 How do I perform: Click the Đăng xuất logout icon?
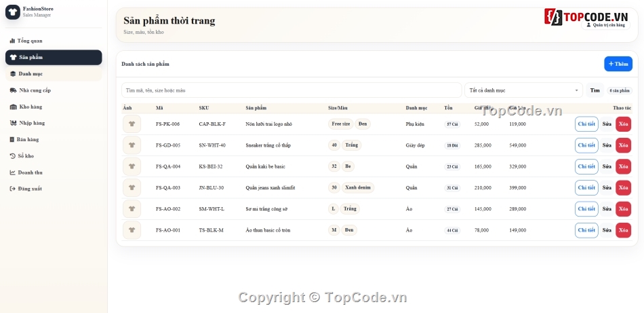click(12, 189)
